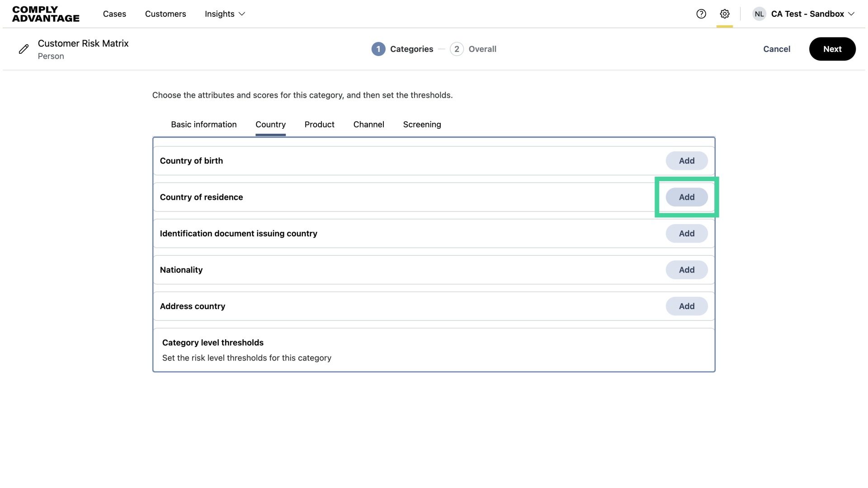The image size is (868, 488).
Task: Click the pencil edit icon beside the title
Action: coord(24,49)
